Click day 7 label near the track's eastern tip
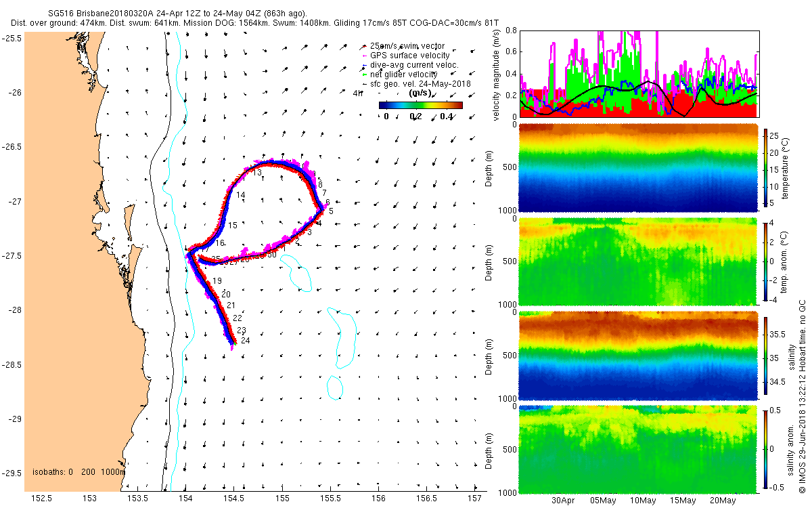Image resolution: width=812 pixels, height=508 pixels. point(324,194)
